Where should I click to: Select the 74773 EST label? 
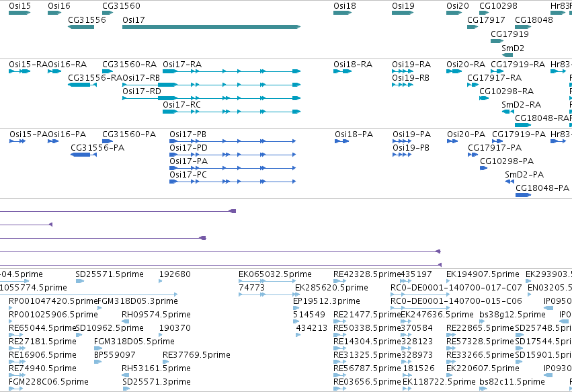(x=251, y=288)
